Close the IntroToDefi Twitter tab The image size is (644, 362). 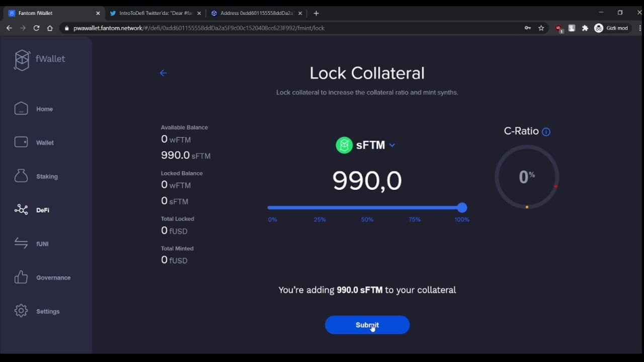[199, 13]
